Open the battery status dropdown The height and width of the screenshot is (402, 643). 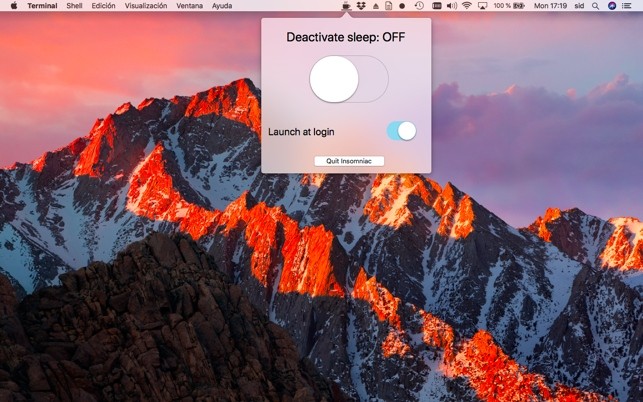(x=509, y=6)
